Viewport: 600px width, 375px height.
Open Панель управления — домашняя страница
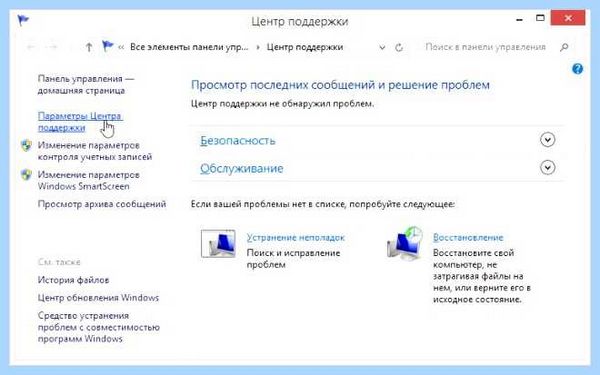pos(86,85)
